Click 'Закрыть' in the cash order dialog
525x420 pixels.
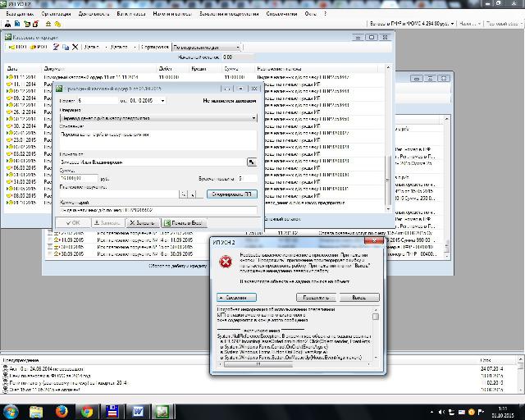(143, 223)
